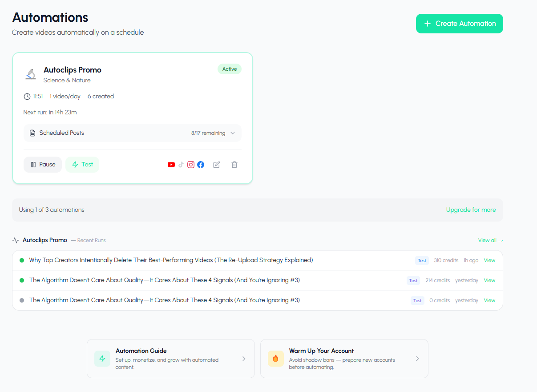
Task: Open the Instagram platform icon
Action: (x=191, y=165)
